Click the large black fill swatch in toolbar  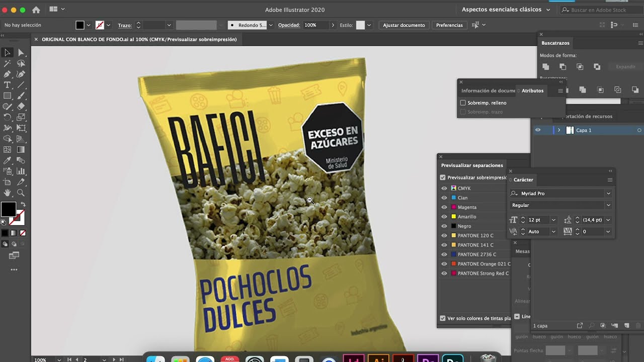[8, 209]
